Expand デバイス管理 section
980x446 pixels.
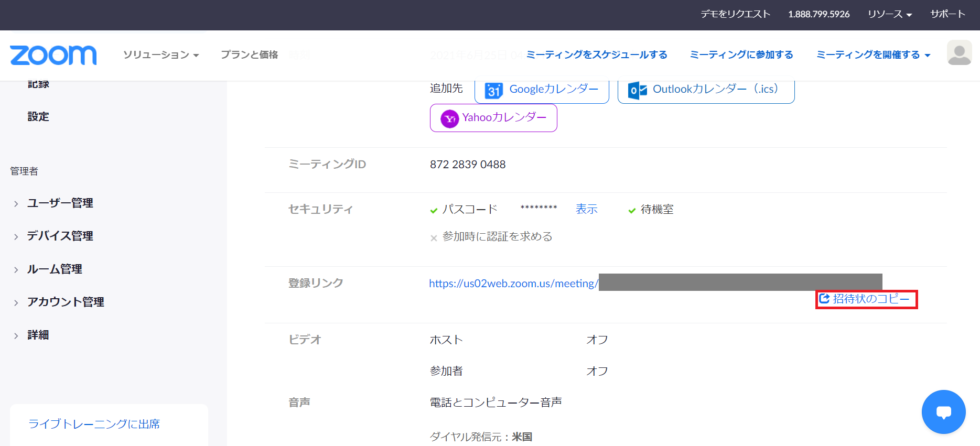click(16, 237)
